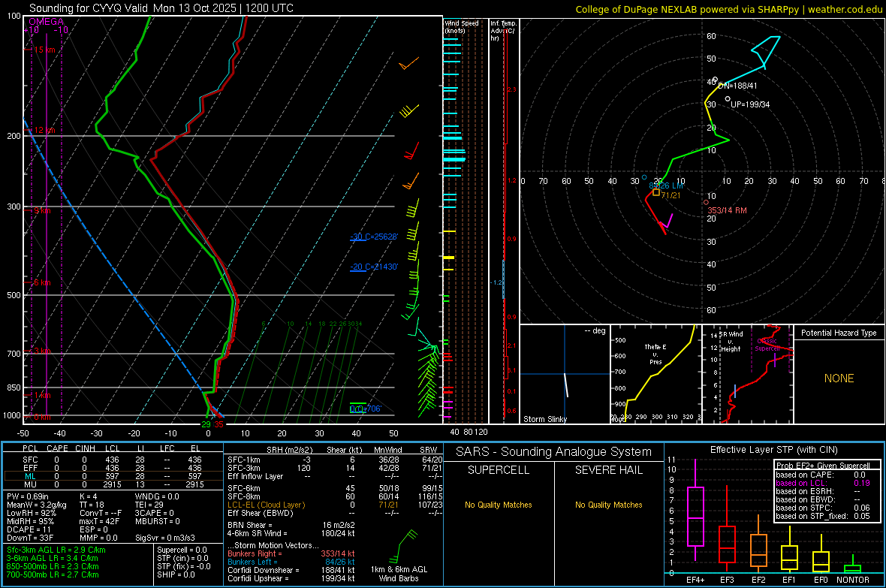Click the SFC-1km shear row
This screenshot has height=588, width=886.
point(335,460)
